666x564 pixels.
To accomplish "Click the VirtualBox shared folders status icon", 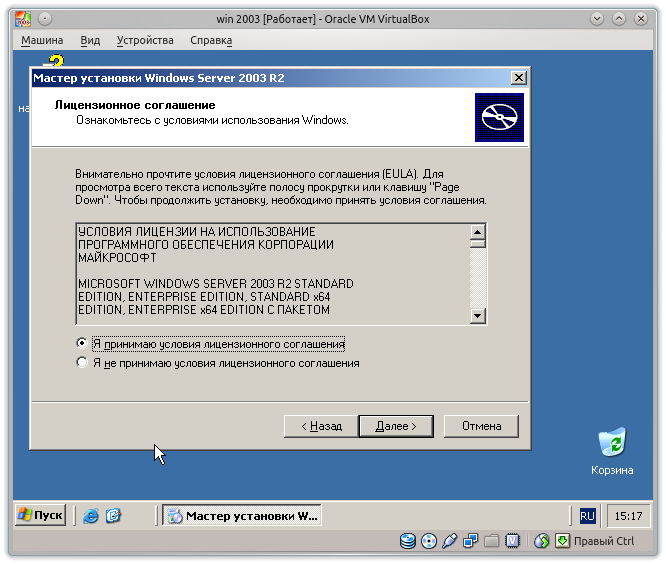I will [491, 541].
